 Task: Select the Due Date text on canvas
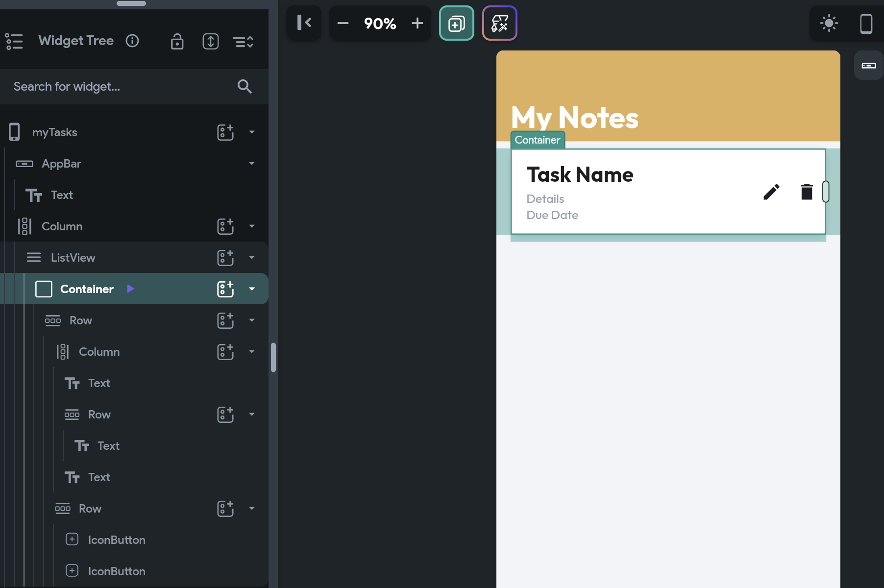pyautogui.click(x=552, y=215)
